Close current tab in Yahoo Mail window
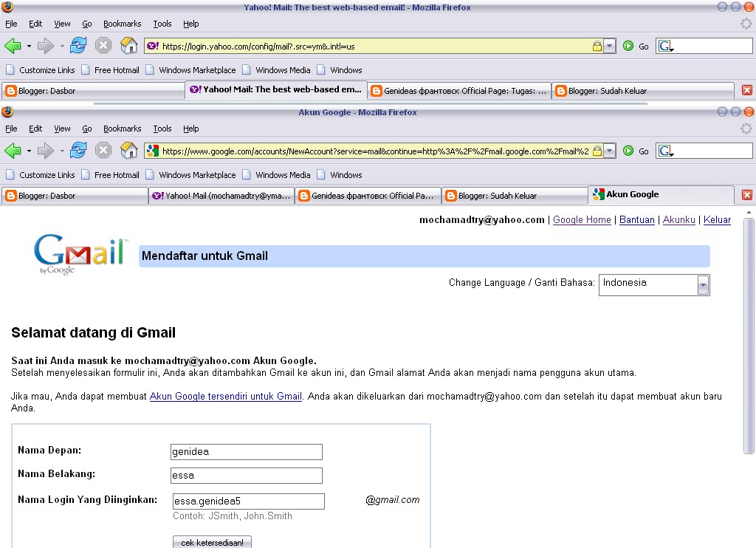Image resolution: width=756 pixels, height=548 pixels. click(x=747, y=90)
